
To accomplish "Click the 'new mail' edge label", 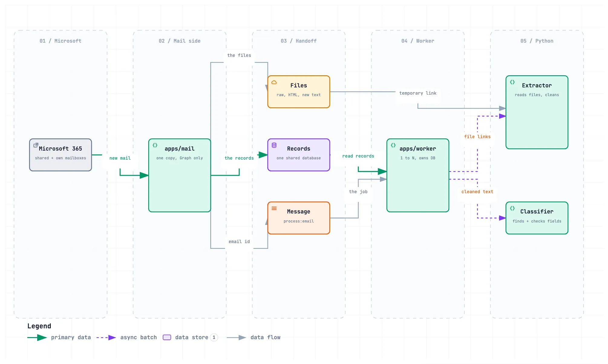I will [x=120, y=158].
